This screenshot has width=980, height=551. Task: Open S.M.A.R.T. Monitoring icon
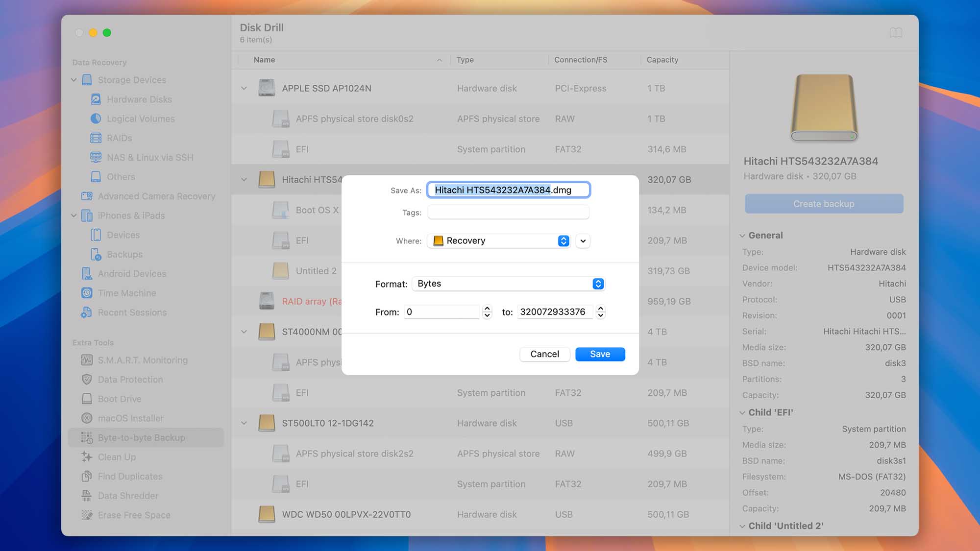coord(87,360)
